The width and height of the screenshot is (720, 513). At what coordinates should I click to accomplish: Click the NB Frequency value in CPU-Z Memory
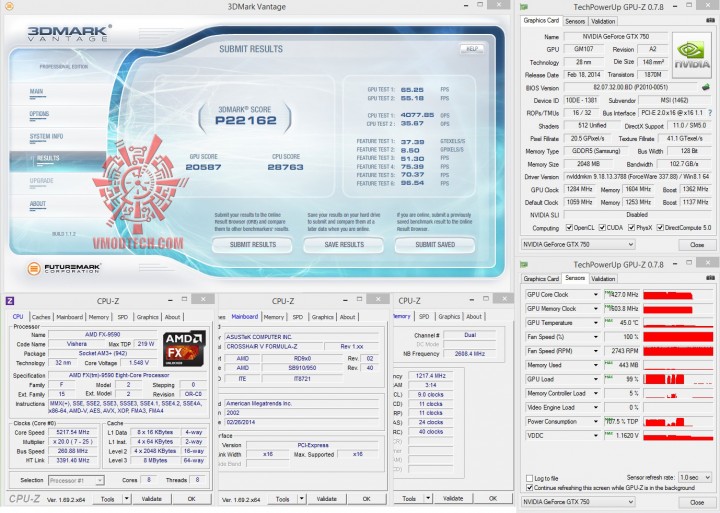click(469, 354)
